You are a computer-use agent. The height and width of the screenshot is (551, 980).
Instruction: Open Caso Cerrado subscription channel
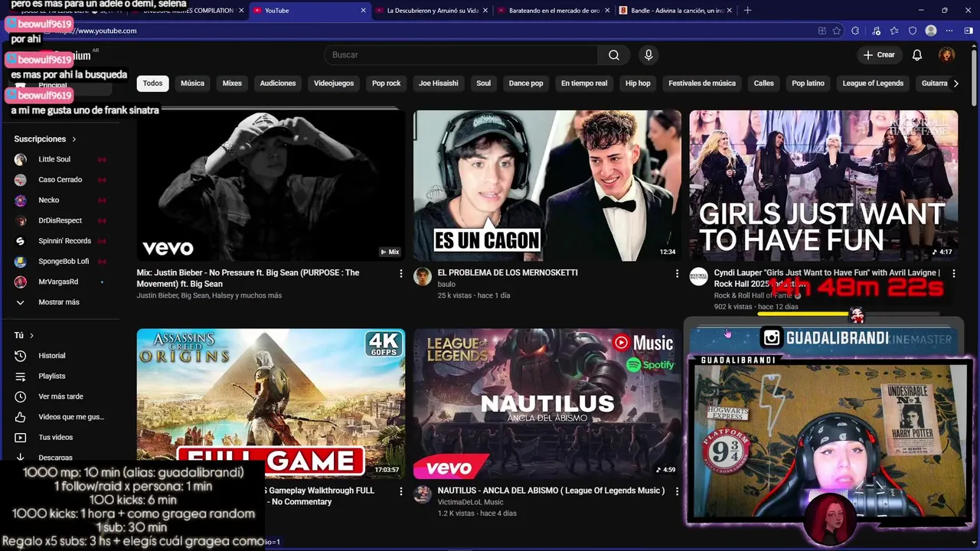[60, 180]
